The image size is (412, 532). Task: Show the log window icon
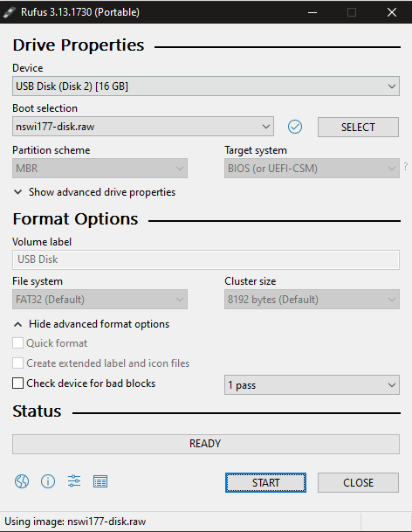(x=100, y=481)
